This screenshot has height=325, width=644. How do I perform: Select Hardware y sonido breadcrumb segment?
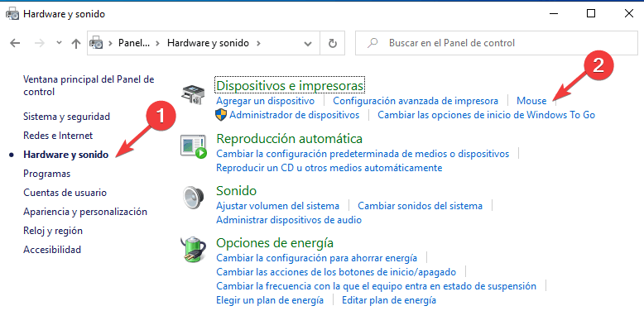coord(208,43)
